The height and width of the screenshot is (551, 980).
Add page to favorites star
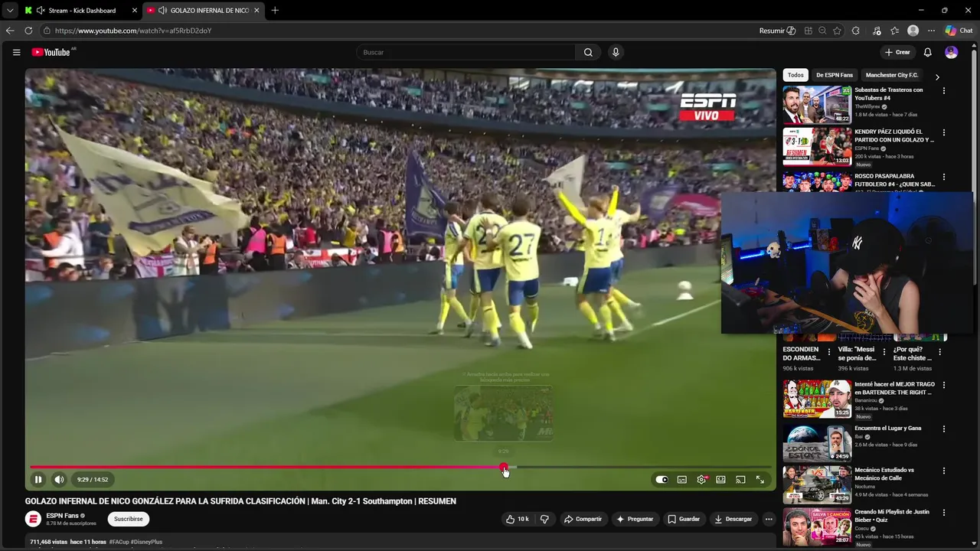coord(837,31)
